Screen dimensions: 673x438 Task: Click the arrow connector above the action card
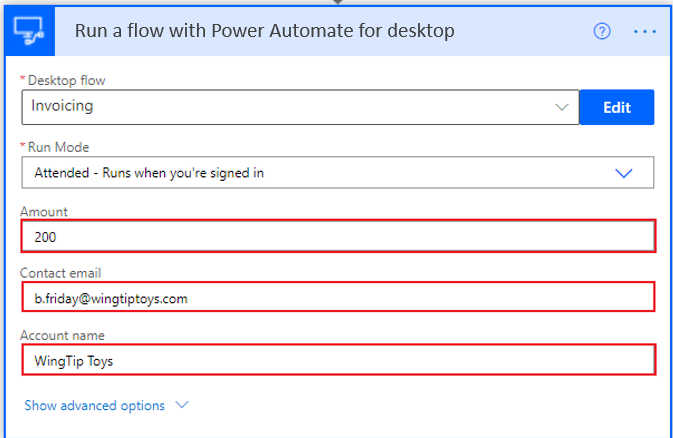338,2
